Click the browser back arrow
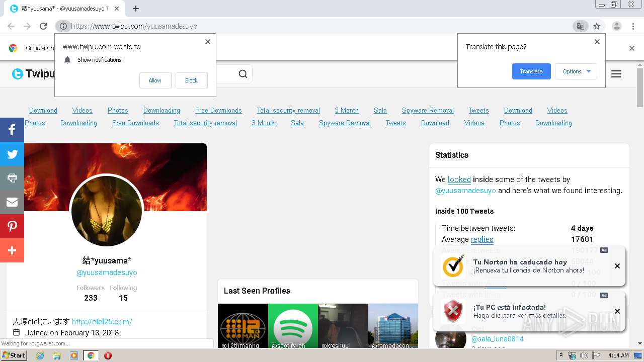 click(11, 26)
